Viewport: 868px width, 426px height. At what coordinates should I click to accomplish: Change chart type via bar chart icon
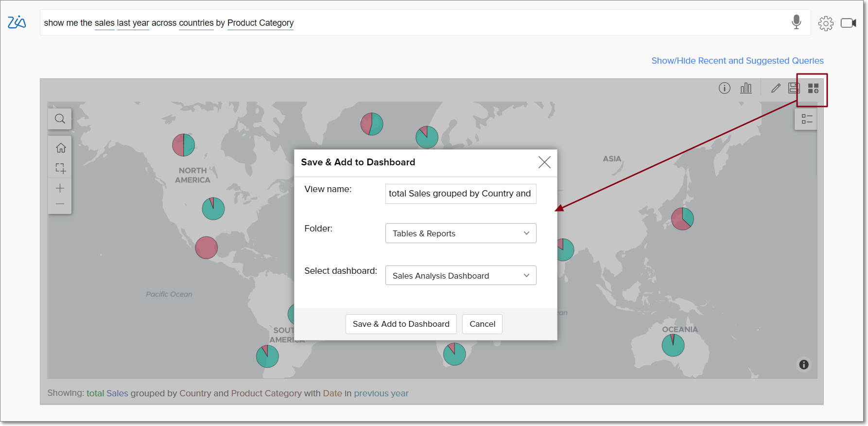pyautogui.click(x=746, y=88)
